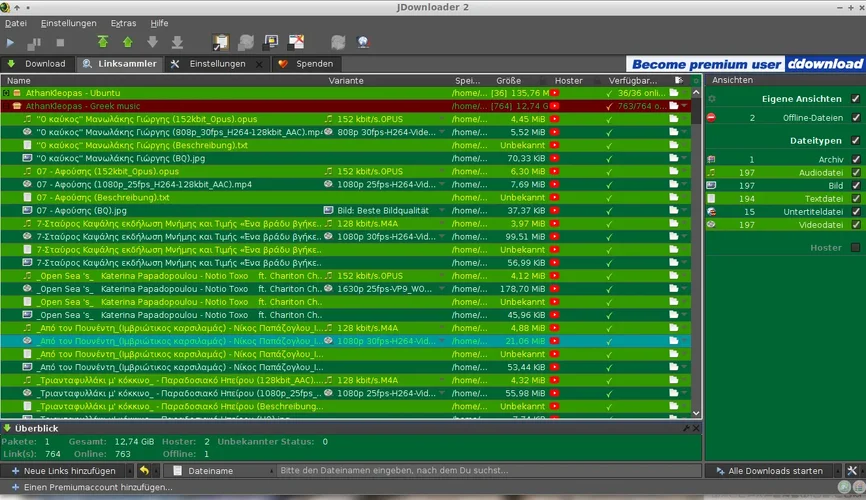The image size is (866, 500).
Task: Click the Pause Downloads icon
Action: [x=35, y=43]
